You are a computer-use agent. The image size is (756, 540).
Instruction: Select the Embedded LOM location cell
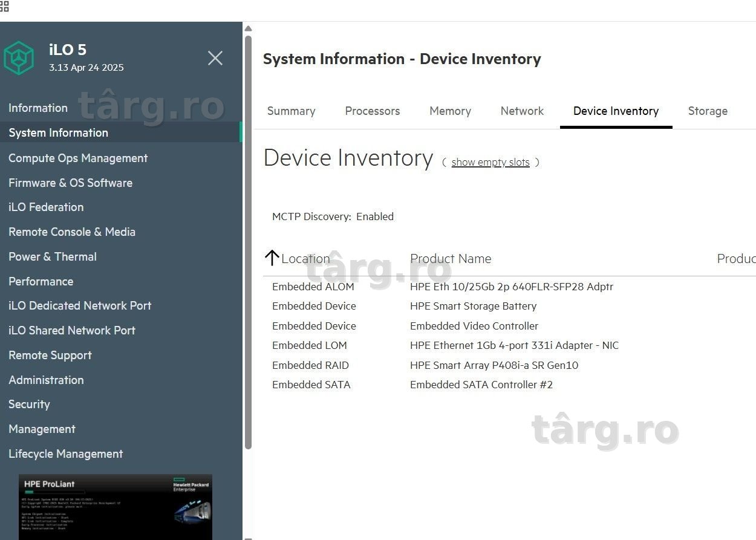coord(310,345)
